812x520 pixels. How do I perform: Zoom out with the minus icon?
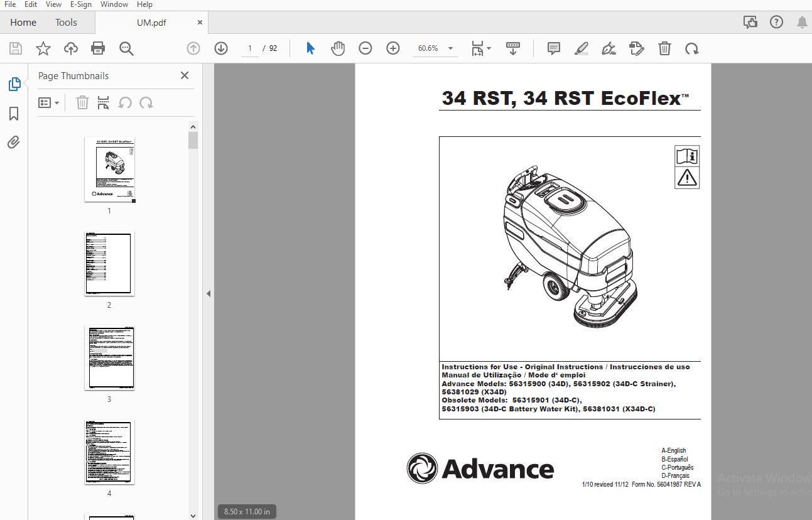click(365, 48)
